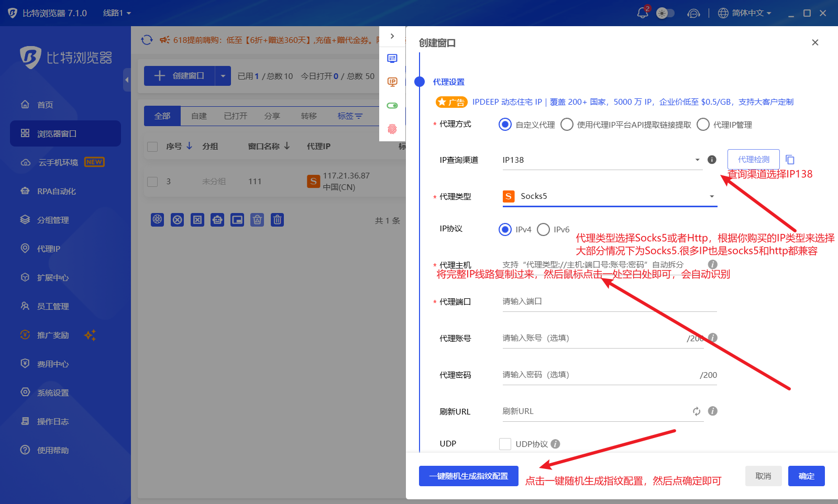Image resolution: width=838 pixels, height=504 pixels.
Task: Expand the panel chevron arrow
Action: (392, 36)
